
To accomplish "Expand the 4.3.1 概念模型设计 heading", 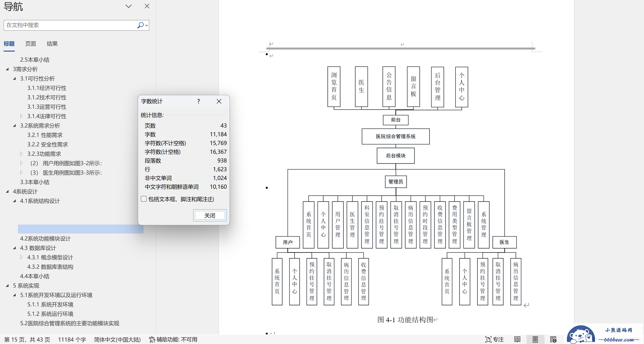I will tap(22, 257).
